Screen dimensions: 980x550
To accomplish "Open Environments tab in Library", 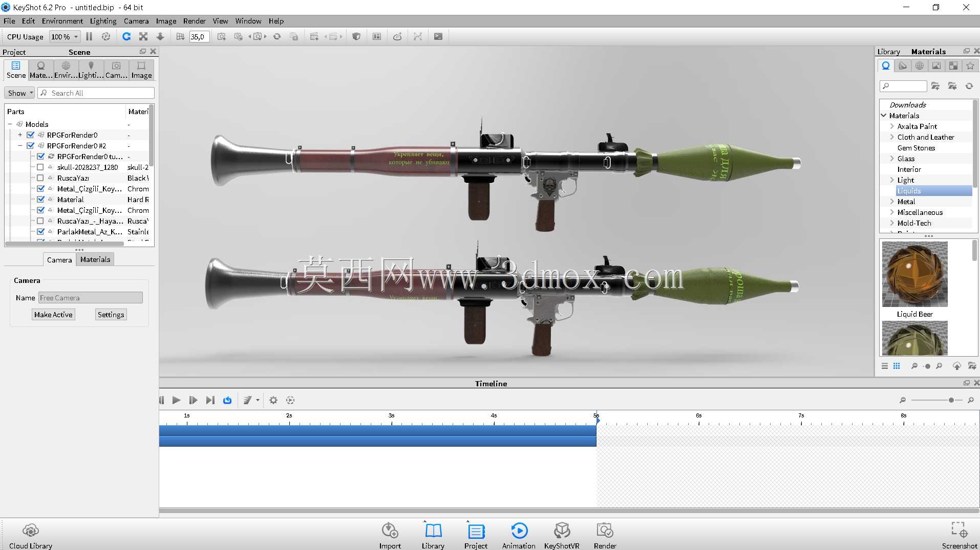I will (x=920, y=65).
